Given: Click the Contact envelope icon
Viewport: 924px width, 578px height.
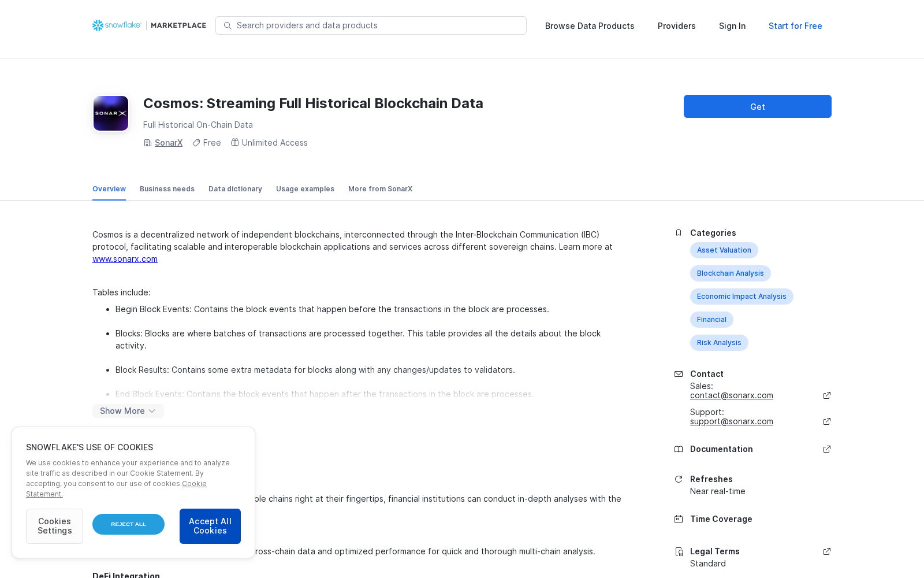Looking at the screenshot, I should [x=679, y=374].
